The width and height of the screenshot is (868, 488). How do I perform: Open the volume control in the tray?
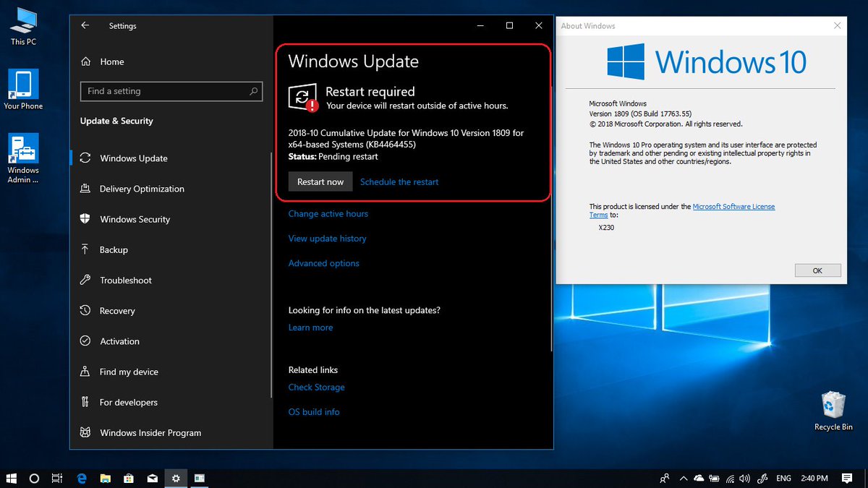pos(744,478)
